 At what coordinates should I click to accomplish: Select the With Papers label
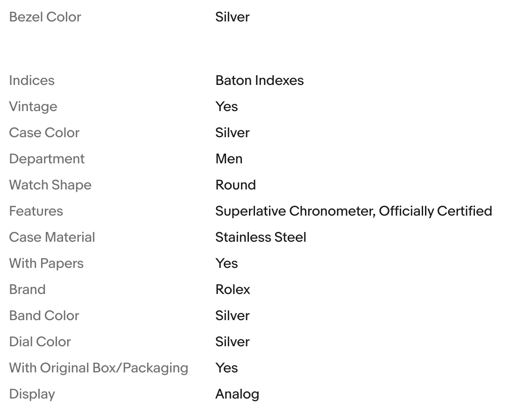(x=46, y=264)
